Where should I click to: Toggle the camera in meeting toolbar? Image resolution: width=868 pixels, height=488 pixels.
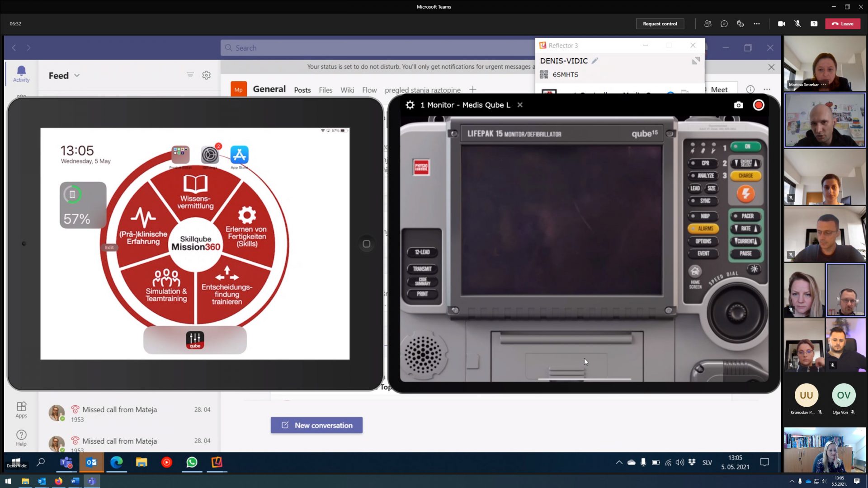[781, 23]
